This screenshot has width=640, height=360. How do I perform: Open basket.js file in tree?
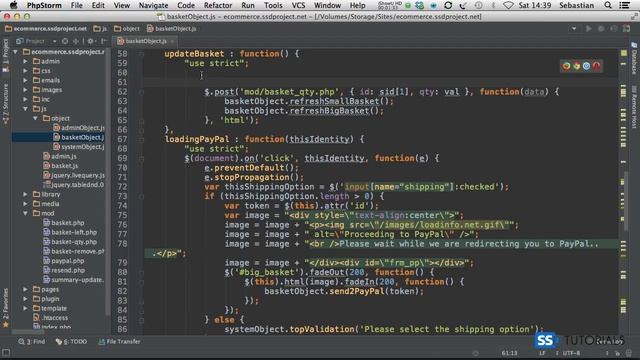[61, 166]
